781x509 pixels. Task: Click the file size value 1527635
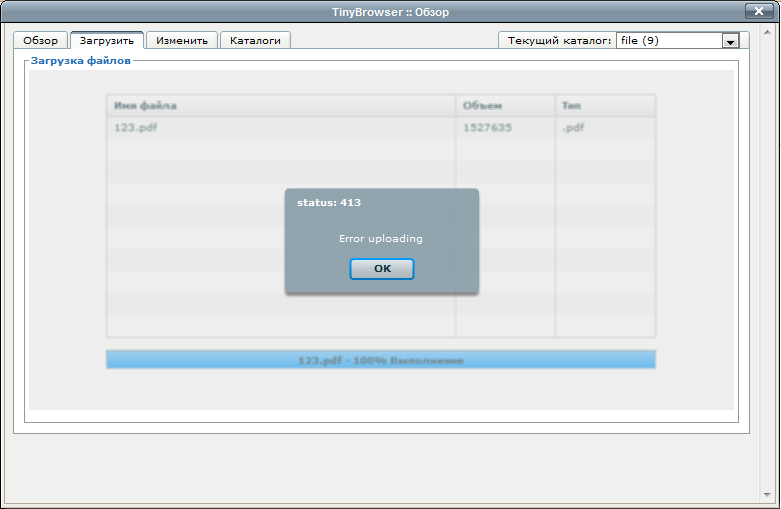[487, 128]
